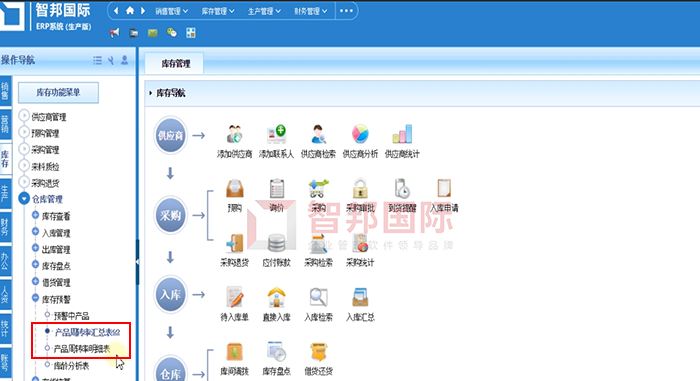
Task: Open the 采购退货 door icon
Action: pos(234,243)
